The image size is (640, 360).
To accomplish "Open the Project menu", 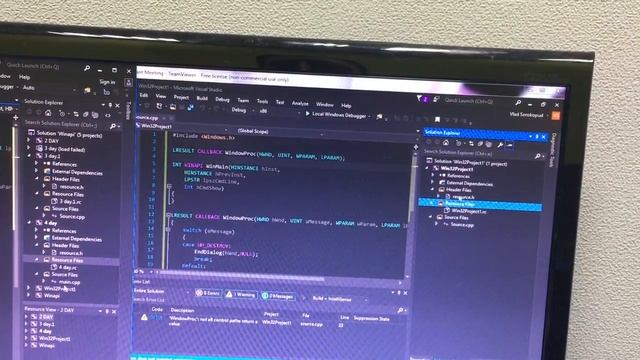I will [x=181, y=97].
